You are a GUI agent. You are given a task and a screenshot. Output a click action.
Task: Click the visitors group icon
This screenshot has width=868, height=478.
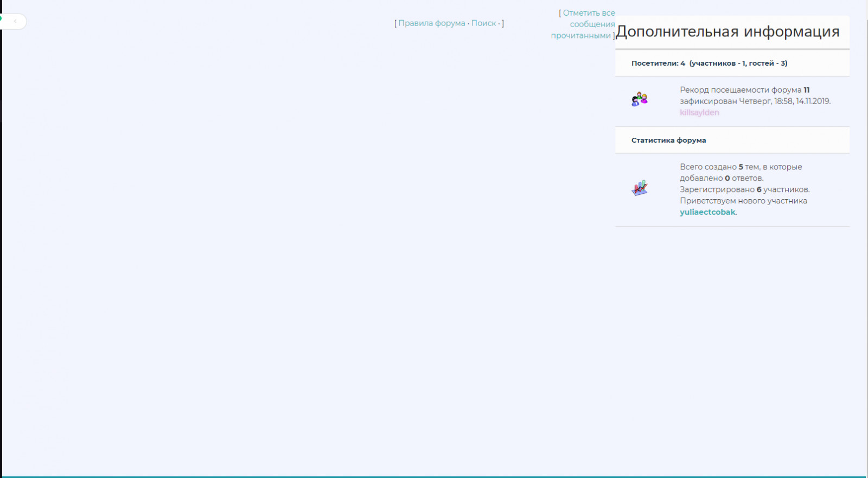(x=640, y=99)
